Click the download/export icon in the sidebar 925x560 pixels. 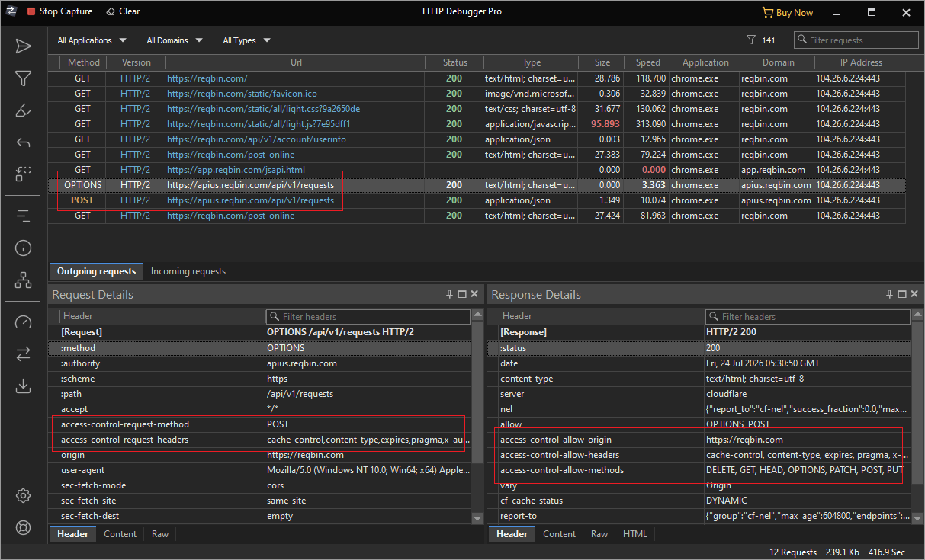pyautogui.click(x=23, y=386)
